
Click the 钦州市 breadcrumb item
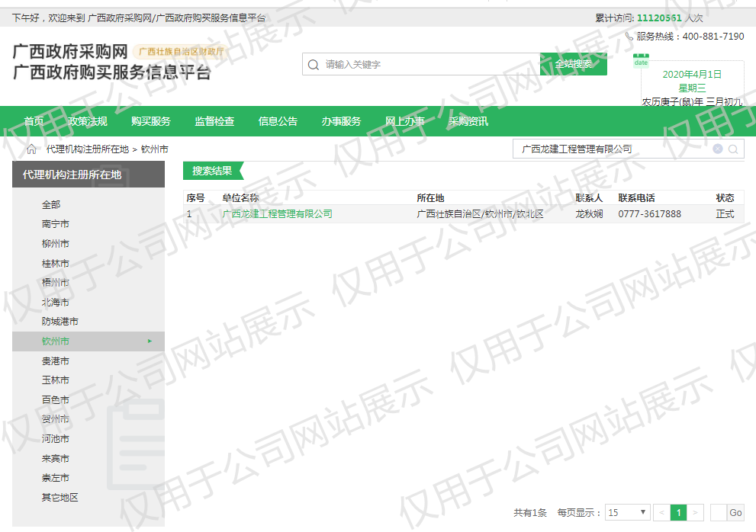(155, 149)
